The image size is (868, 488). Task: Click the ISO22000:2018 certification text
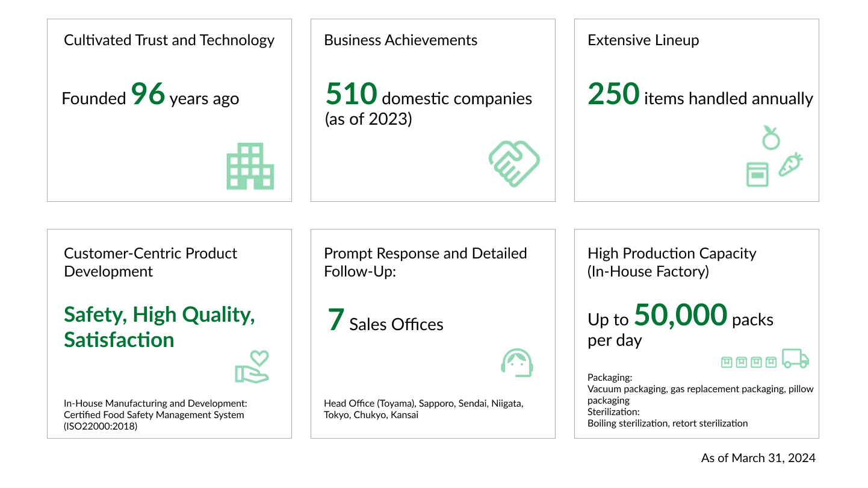pyautogui.click(x=101, y=426)
